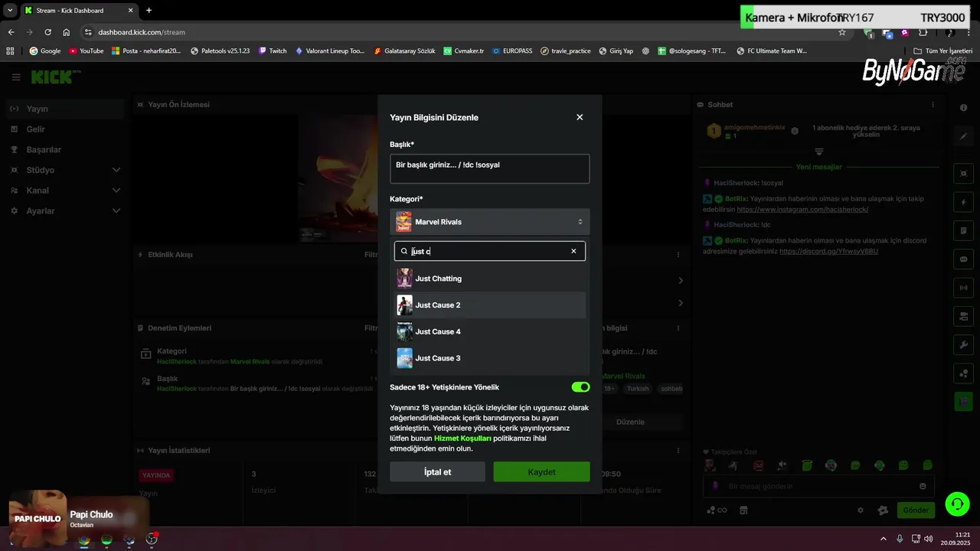Open the Kick sidebar hamburger menu
This screenshot has width=980, height=551.
(x=16, y=77)
